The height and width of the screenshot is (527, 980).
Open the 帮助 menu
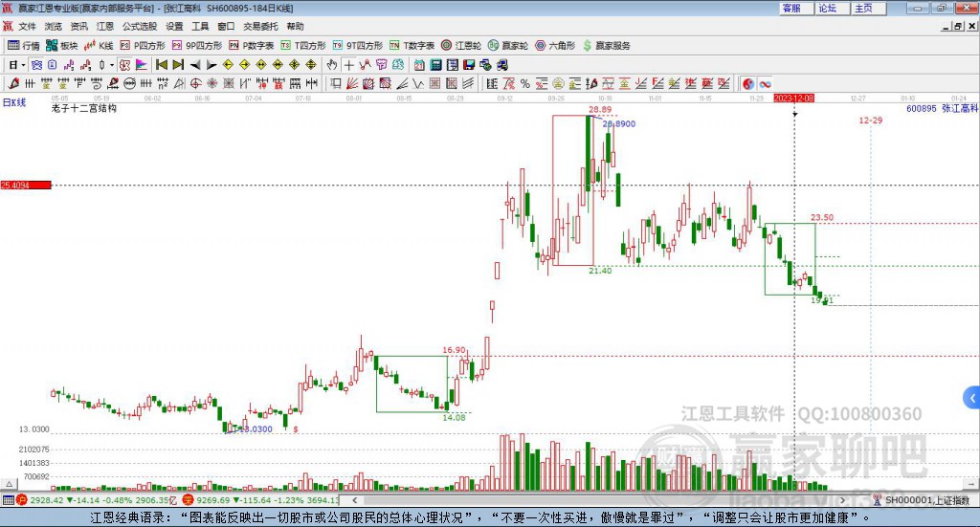coord(295,26)
